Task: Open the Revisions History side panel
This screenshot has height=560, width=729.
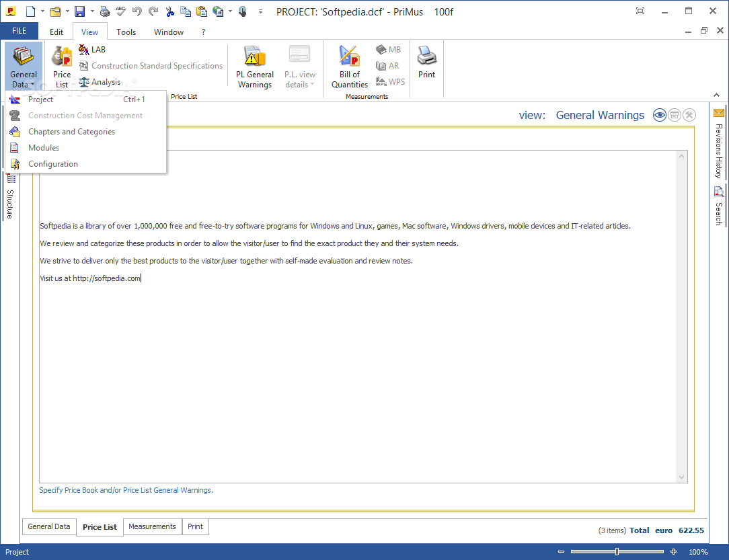Action: pos(719,144)
